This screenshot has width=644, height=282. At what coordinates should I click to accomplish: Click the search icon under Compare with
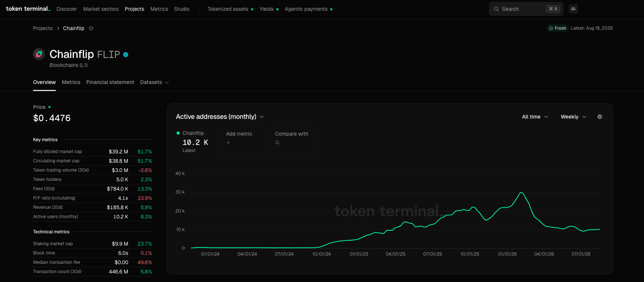pos(277,143)
